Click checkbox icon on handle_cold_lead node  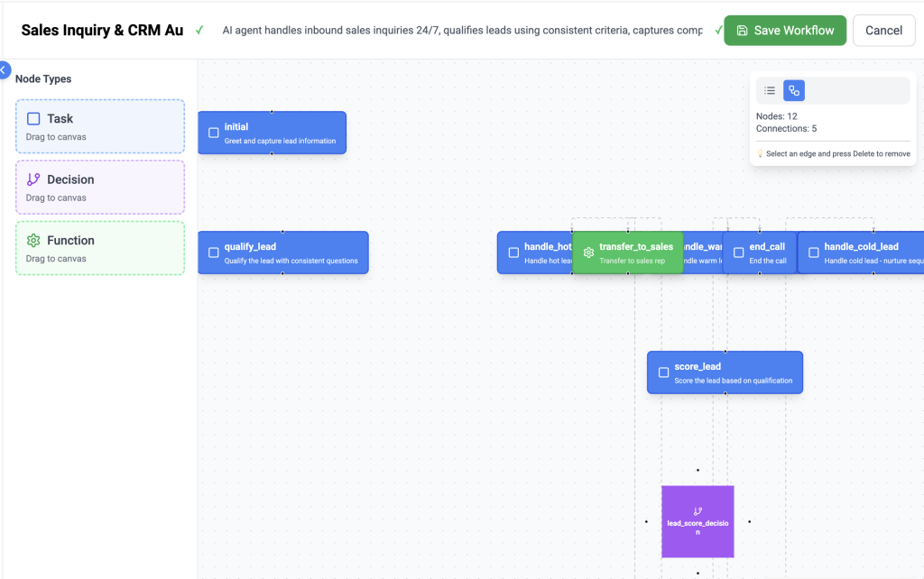pos(813,253)
